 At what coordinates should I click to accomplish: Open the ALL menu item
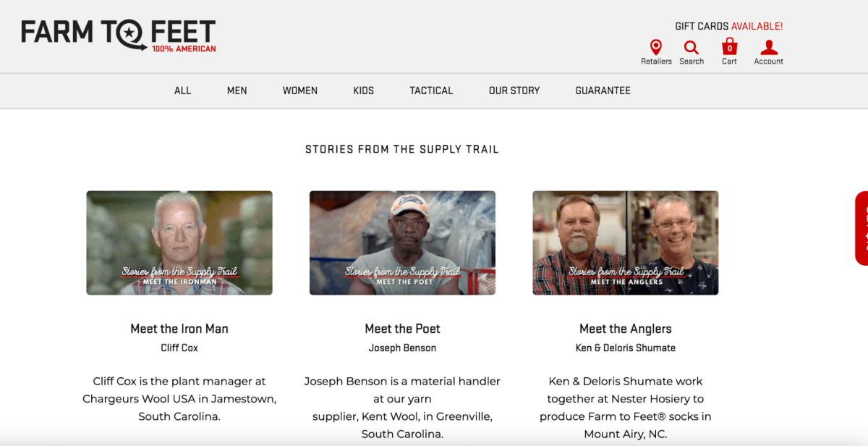click(183, 91)
